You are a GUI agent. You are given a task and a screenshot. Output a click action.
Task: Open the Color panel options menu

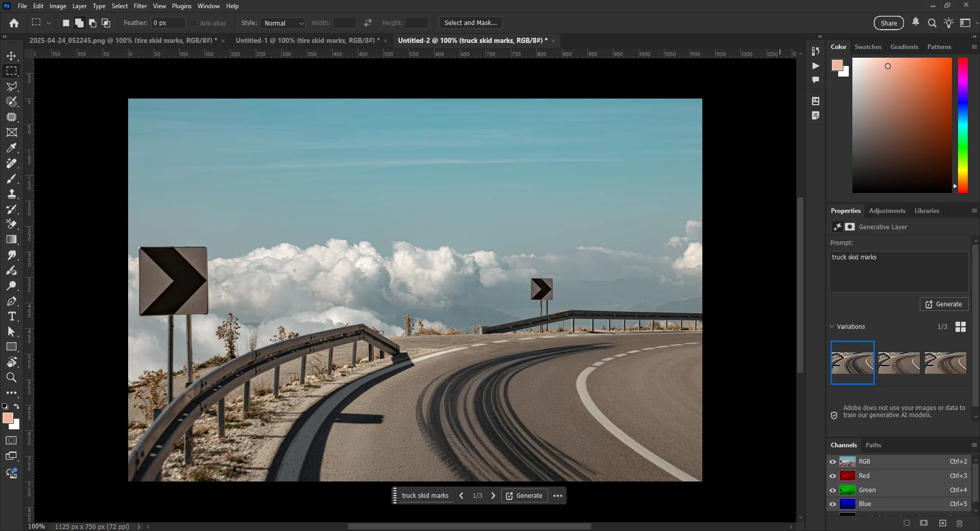[x=974, y=46]
